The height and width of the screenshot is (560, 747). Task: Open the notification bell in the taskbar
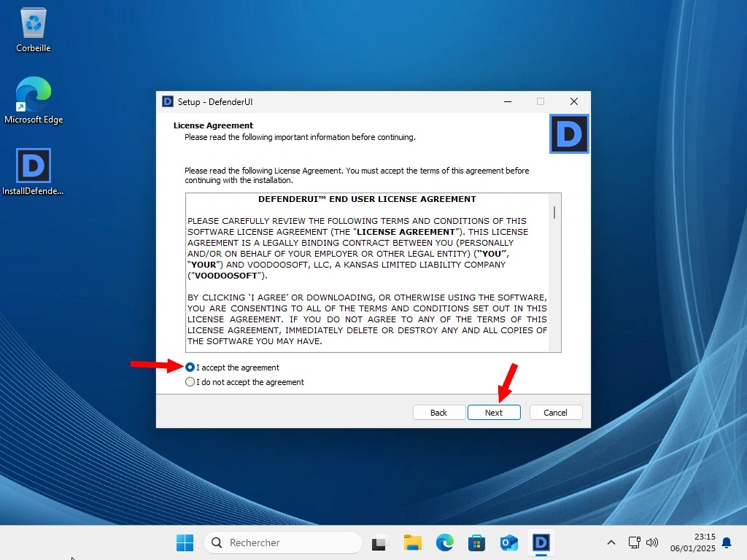point(727,542)
